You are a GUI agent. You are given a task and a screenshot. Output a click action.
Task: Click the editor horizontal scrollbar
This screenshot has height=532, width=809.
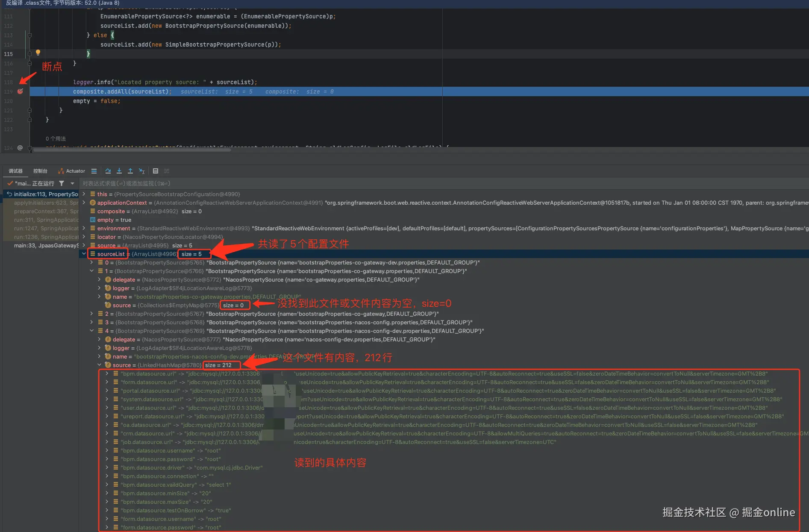(x=132, y=150)
